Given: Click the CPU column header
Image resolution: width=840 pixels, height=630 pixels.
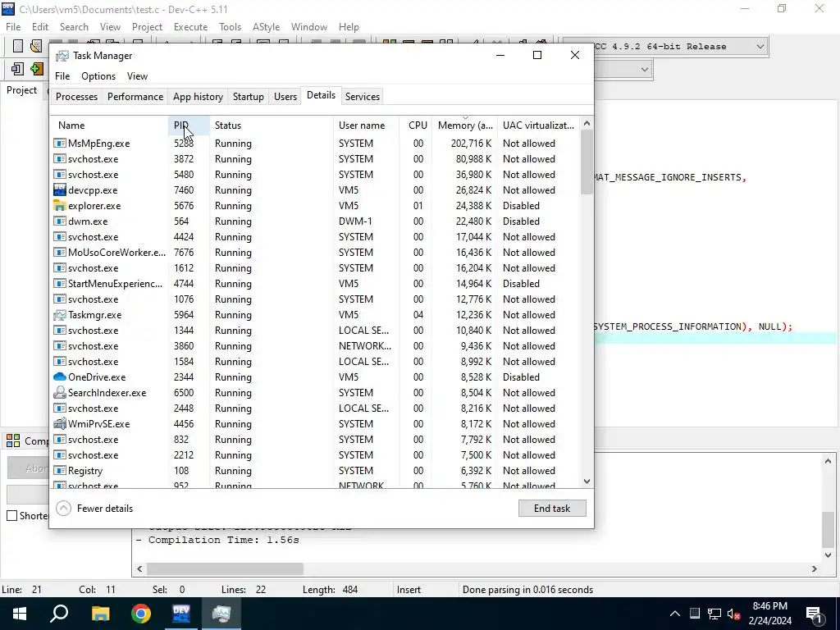Looking at the screenshot, I should [x=416, y=126].
